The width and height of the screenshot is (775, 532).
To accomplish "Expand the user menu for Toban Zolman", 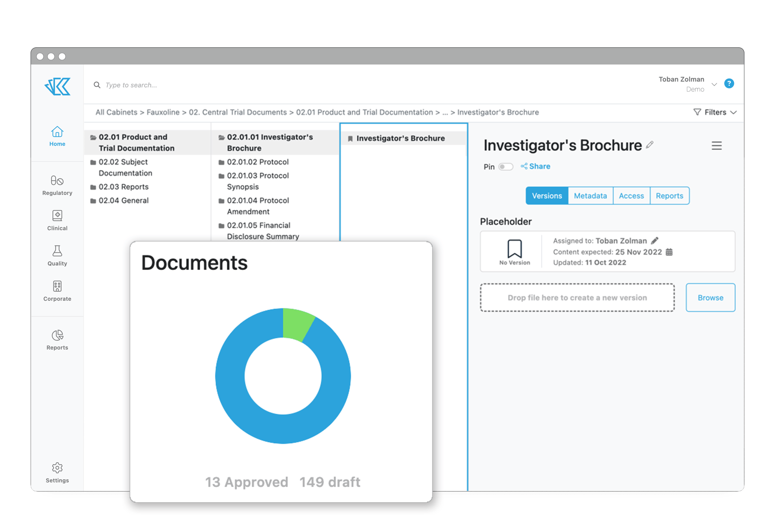I will pos(714,84).
